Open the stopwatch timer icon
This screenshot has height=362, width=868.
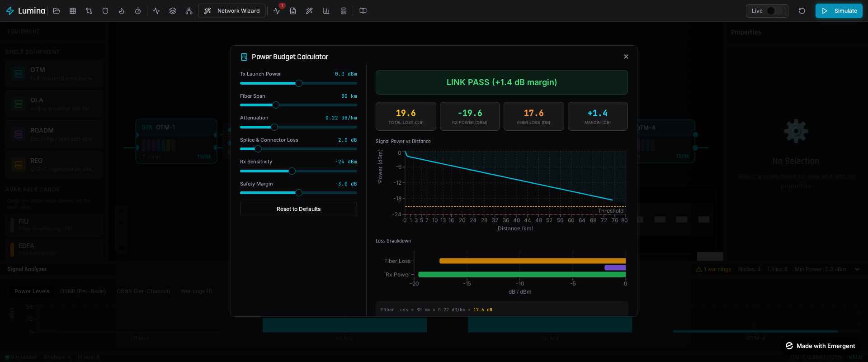click(x=138, y=11)
